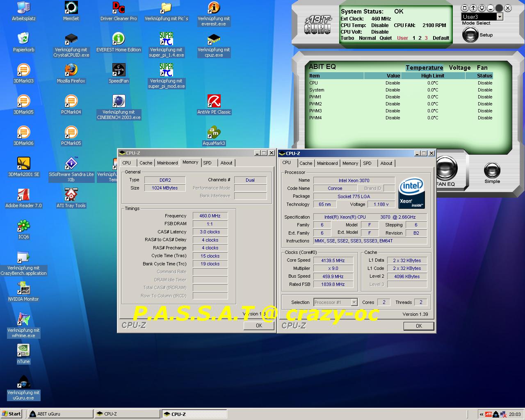
Task: Open the Driver Cleaner Pro shortcut
Action: [x=119, y=11]
